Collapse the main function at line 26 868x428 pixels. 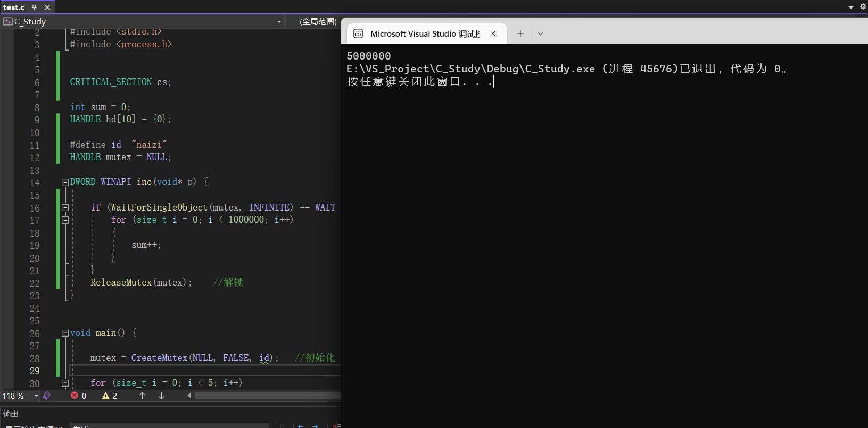click(x=65, y=333)
